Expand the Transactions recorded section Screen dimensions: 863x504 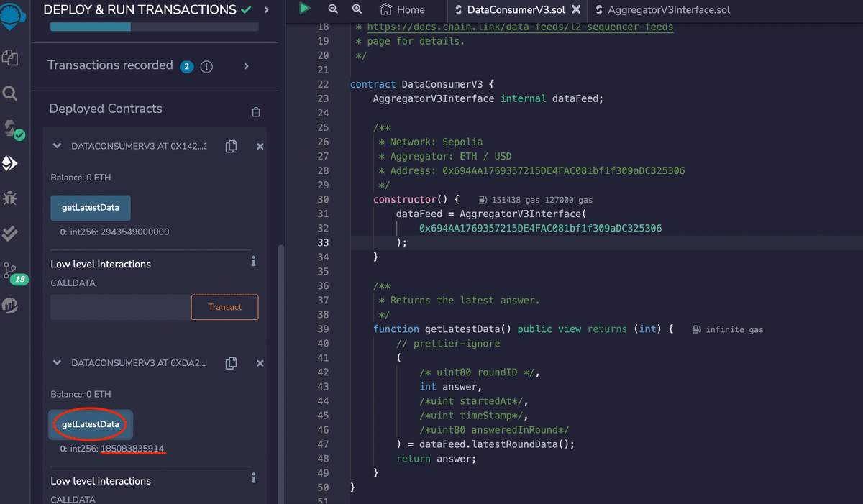[246, 66]
